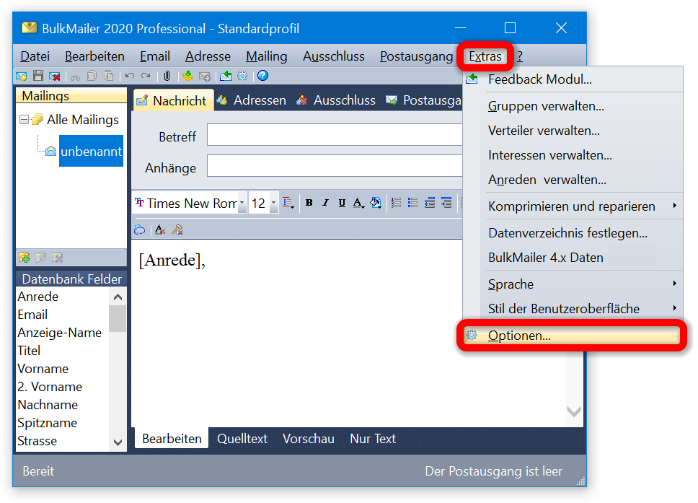This screenshot has height=503, width=698.
Task: Click the greyed rename folder icon
Action: pos(41,257)
